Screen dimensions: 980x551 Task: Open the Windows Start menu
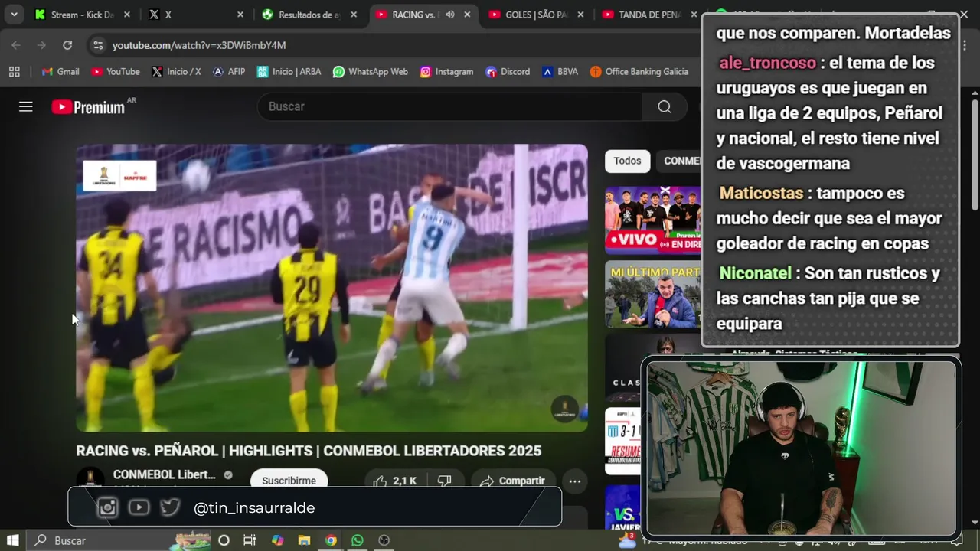pos(13,540)
